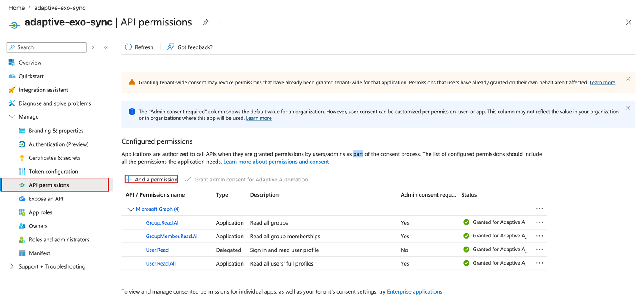
Task: Click the adaptive-exo-sync app icon in header
Action: coord(14,25)
